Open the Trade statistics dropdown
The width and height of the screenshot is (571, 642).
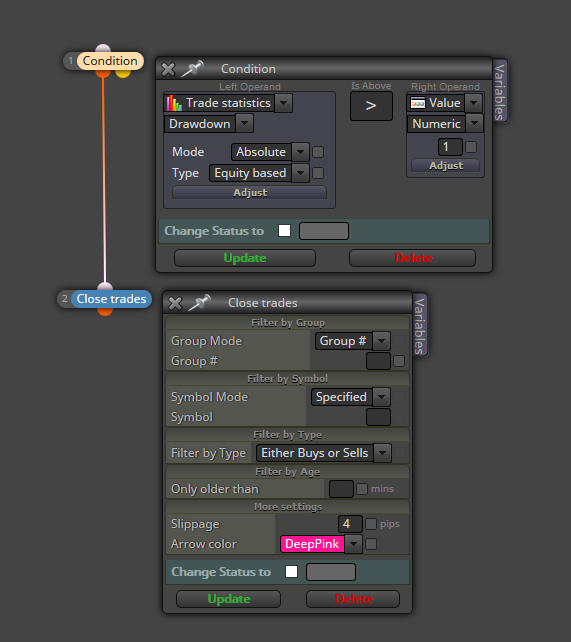click(x=284, y=103)
